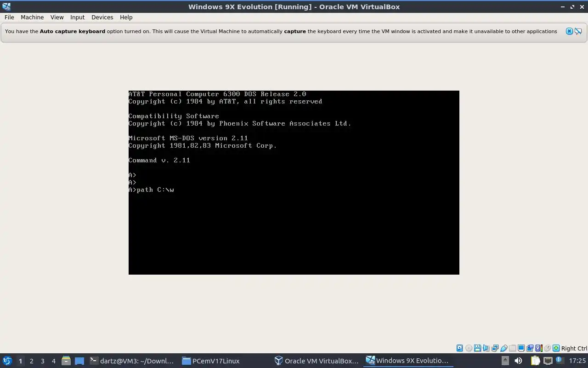Screen dimensions: 588x368
Task: Click the wired network tray icon
Action: click(548, 361)
